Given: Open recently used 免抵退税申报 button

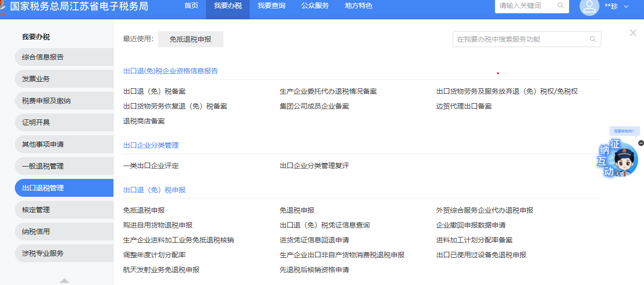Looking at the screenshot, I should (190, 39).
